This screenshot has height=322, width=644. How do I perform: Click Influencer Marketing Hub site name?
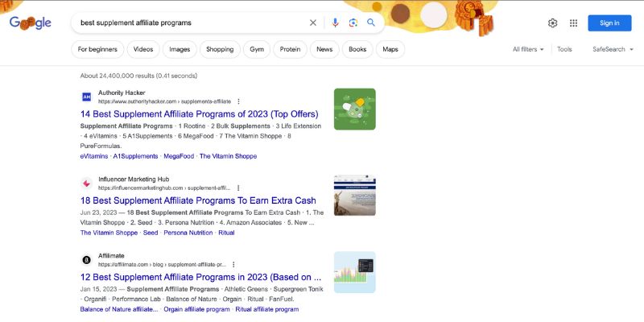point(134,179)
